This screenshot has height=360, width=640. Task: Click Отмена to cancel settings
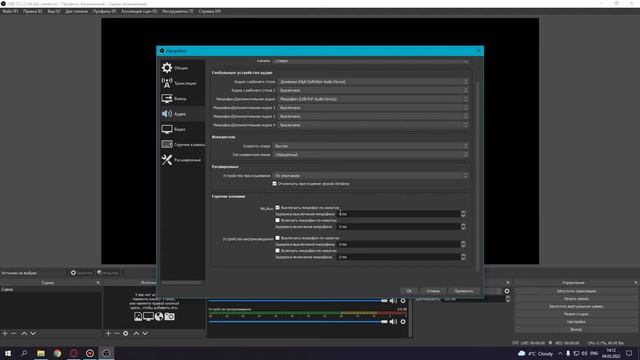(433, 291)
